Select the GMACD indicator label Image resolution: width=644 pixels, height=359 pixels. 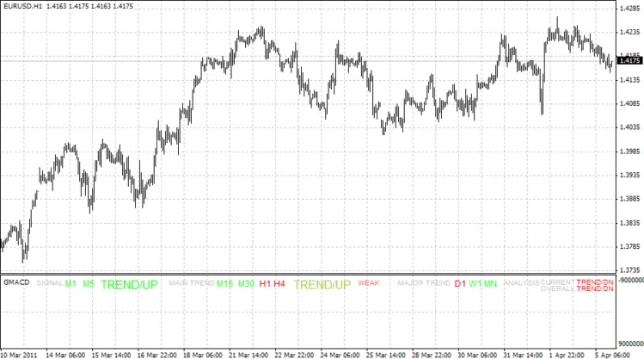(x=16, y=282)
